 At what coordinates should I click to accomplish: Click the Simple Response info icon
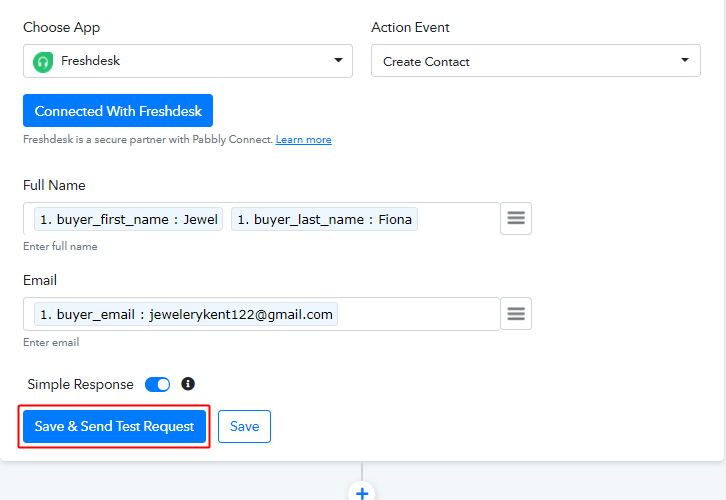188,384
